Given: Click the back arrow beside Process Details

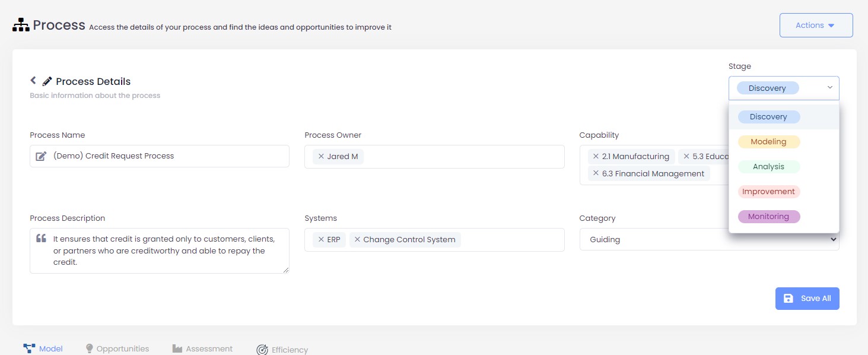Looking at the screenshot, I should (33, 80).
